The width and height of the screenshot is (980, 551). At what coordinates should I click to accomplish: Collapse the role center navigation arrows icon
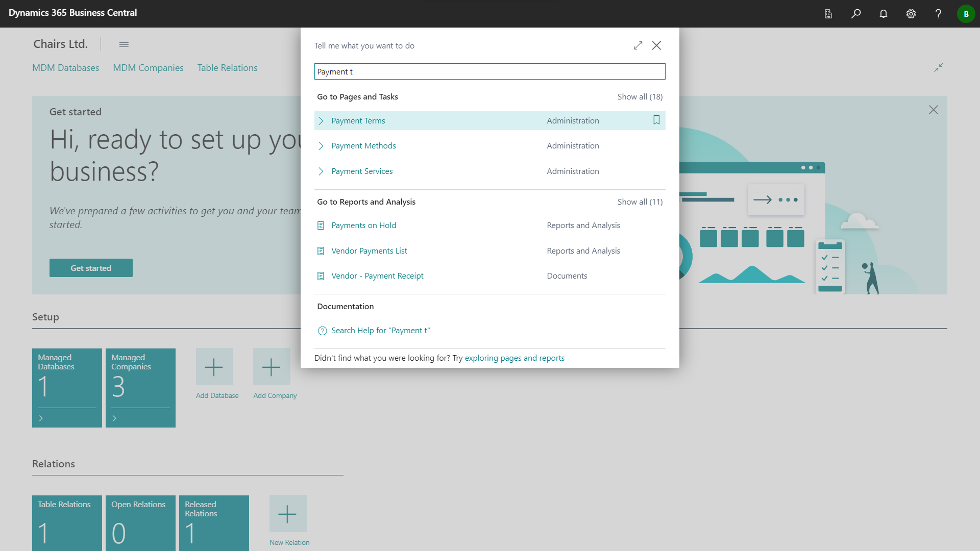[939, 67]
